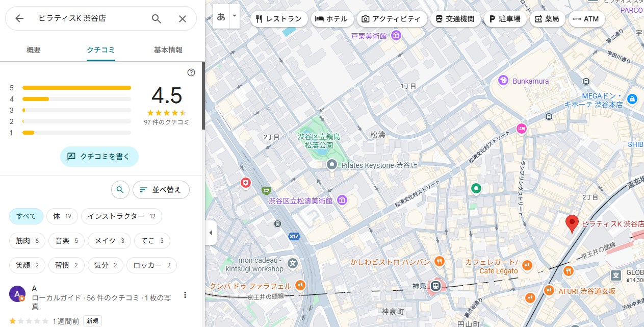Viewport: 644px width, 327px height.
Task: Open the 基本情報 tab
Action: (x=168, y=50)
